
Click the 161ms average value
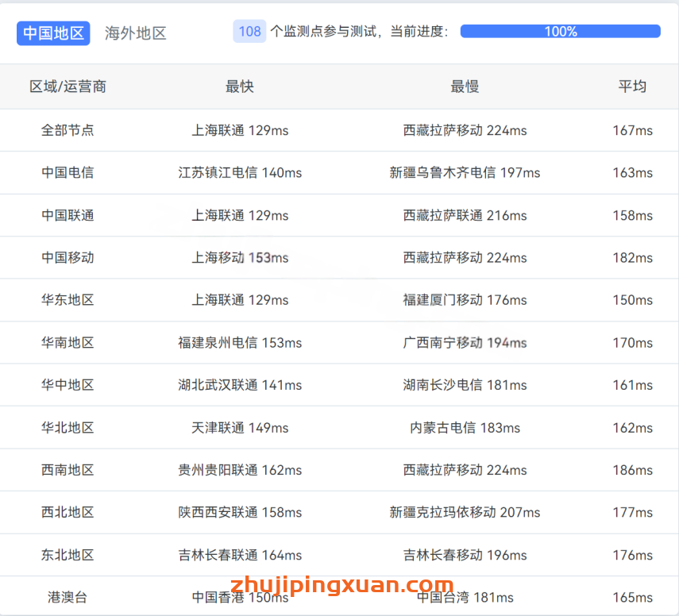632,385
